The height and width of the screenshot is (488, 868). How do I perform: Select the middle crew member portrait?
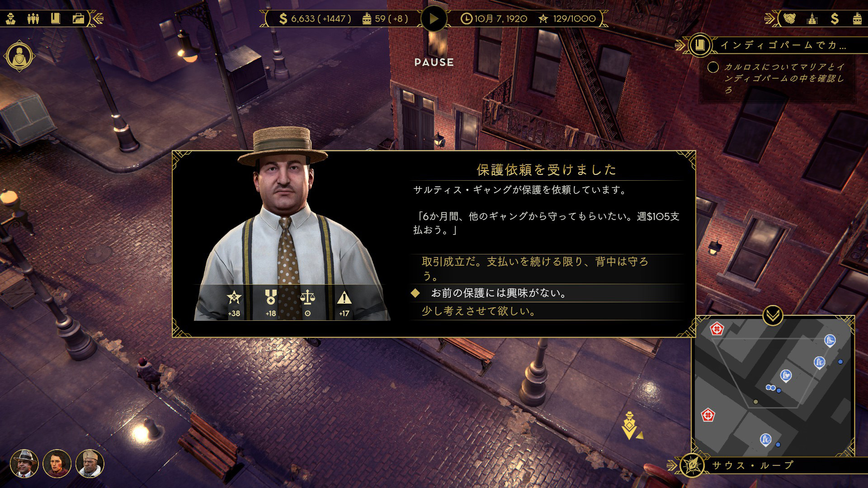[x=57, y=464]
